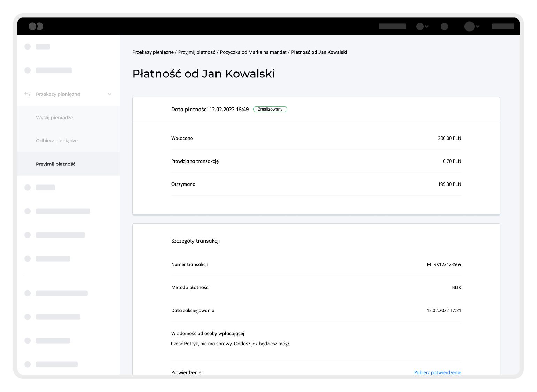Navigate to Przyjmij płatność in breadcrumb
The image size is (537, 392).
coord(197,52)
